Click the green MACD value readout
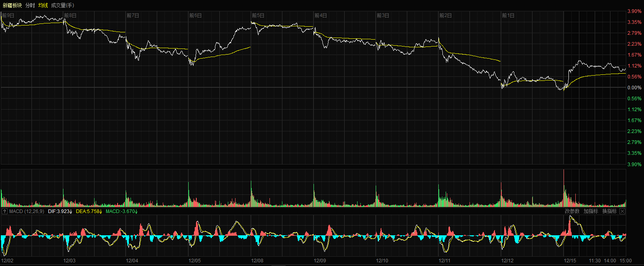The width and height of the screenshot is (644, 266). coord(122,211)
